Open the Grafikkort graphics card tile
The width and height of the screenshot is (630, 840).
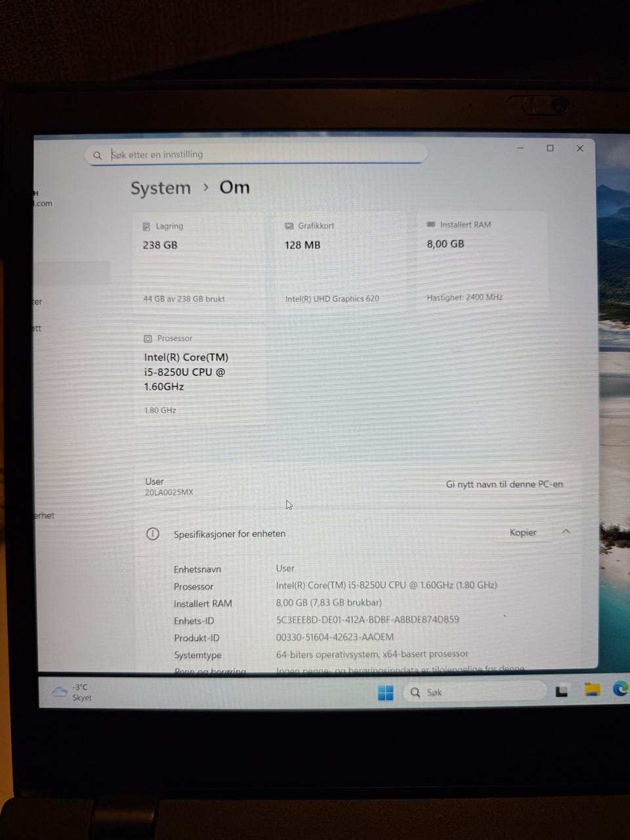pyautogui.click(x=341, y=262)
